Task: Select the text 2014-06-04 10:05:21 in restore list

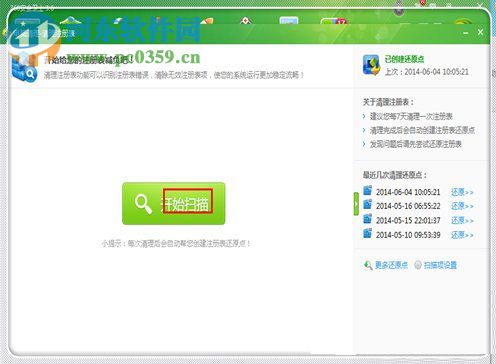Action: 408,192
